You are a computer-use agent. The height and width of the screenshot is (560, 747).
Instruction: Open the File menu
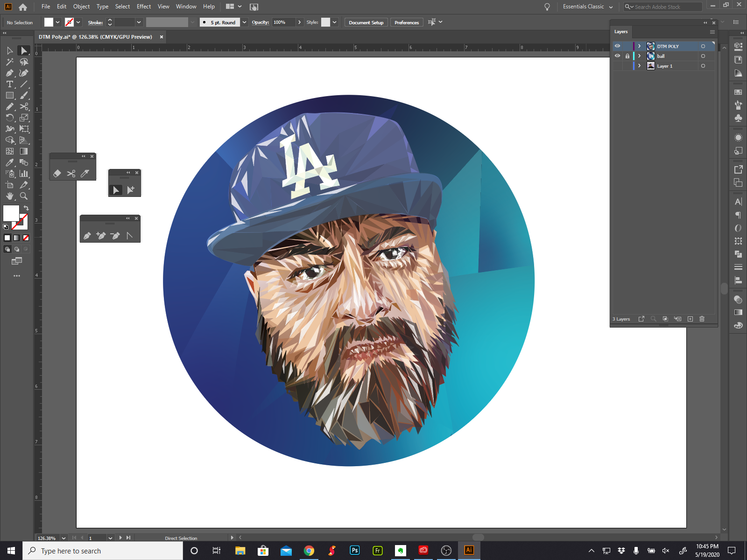tap(46, 7)
